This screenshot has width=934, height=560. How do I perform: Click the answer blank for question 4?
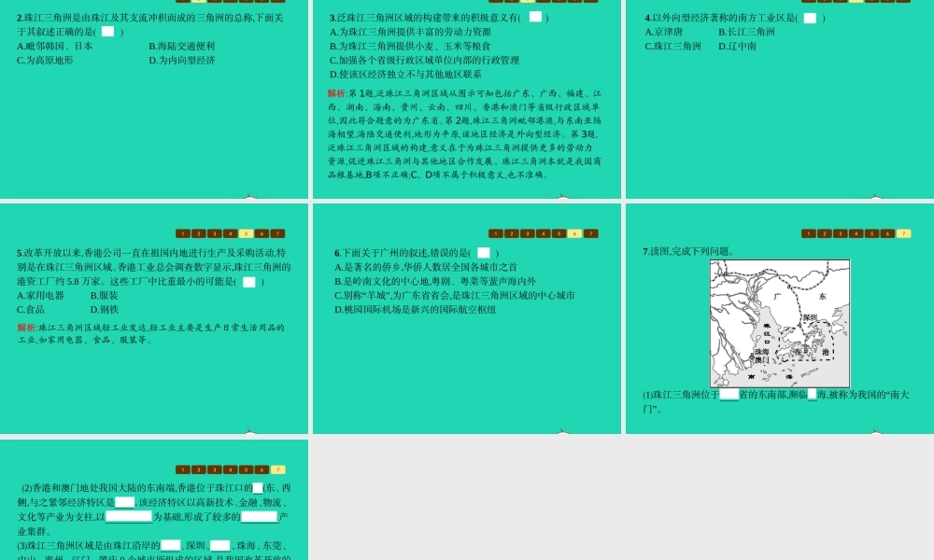tap(810, 18)
